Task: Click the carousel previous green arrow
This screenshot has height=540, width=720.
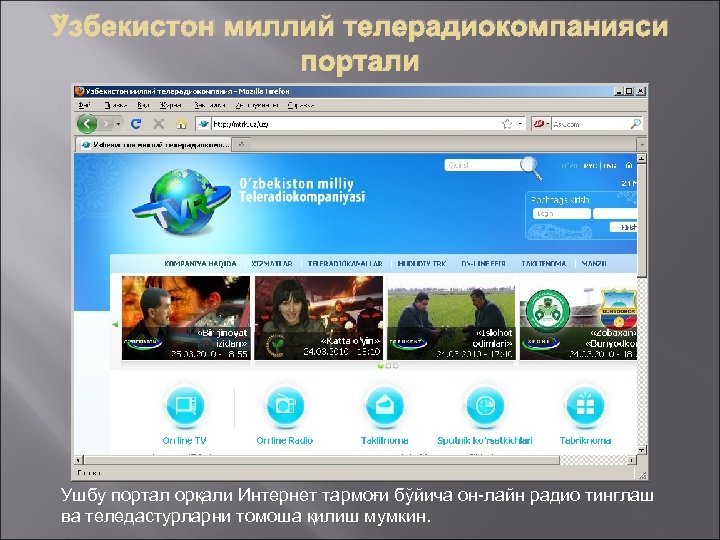Action: (115, 324)
